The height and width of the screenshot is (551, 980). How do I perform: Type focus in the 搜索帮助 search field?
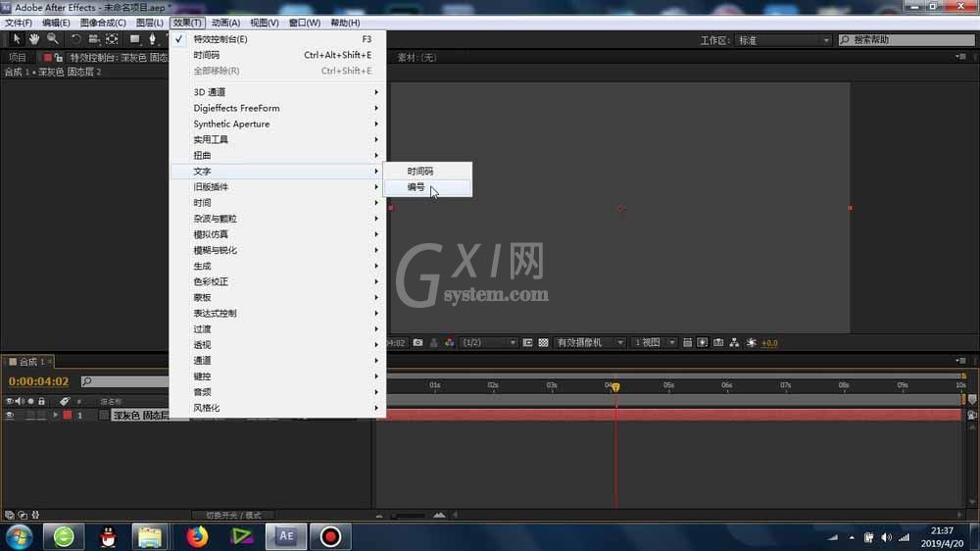906,40
